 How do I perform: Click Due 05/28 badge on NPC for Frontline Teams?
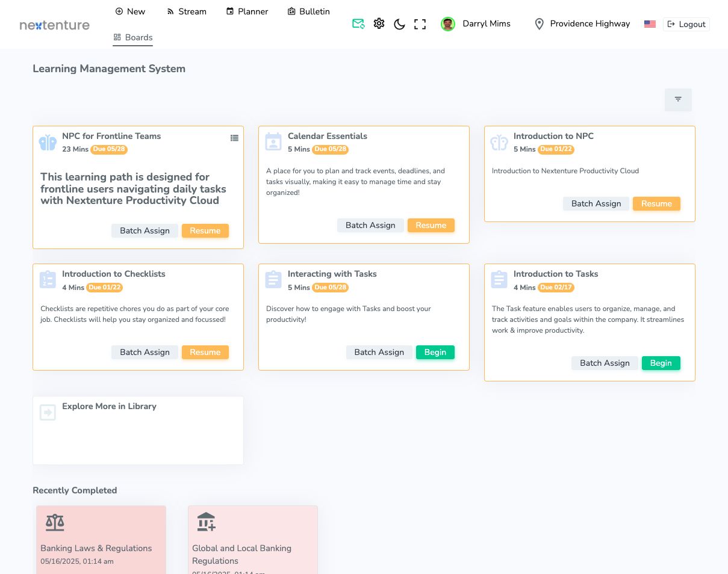coord(109,149)
